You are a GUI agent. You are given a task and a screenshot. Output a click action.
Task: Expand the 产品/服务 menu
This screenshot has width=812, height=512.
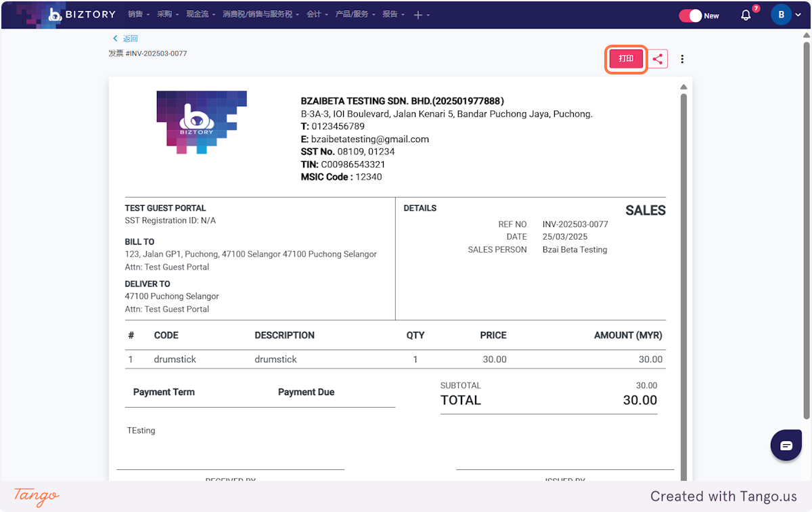point(355,14)
